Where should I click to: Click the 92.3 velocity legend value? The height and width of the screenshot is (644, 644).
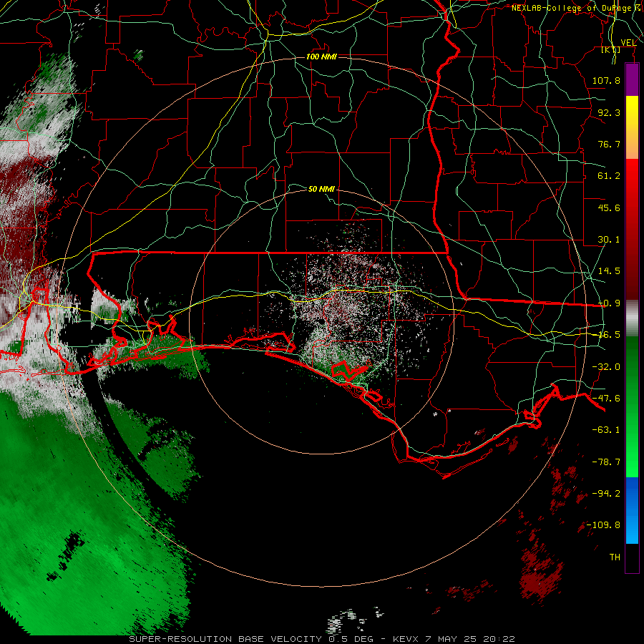[x=609, y=112]
